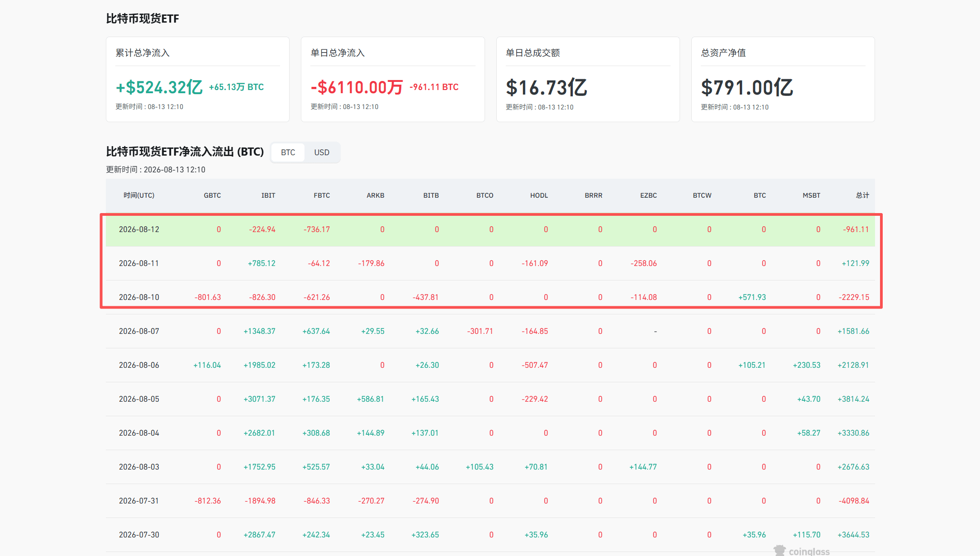Image resolution: width=980 pixels, height=556 pixels.
Task: Click the 2026-08-11 row date
Action: point(139,263)
